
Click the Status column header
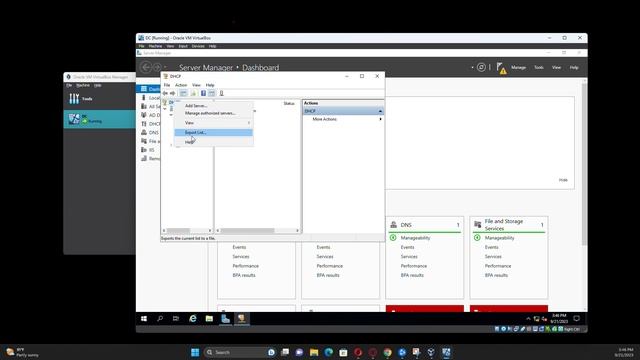pyautogui.click(x=289, y=103)
